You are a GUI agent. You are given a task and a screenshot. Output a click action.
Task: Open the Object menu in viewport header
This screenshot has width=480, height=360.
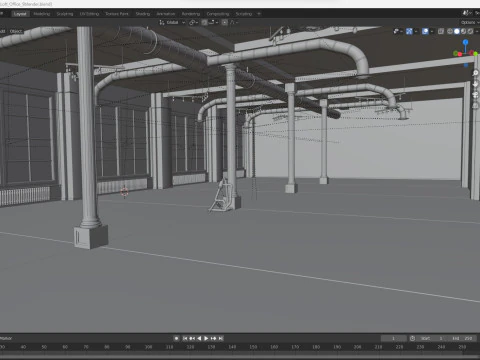point(16,31)
